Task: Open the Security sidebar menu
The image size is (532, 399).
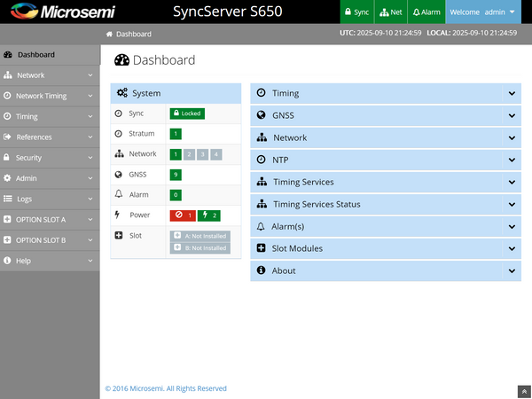Action: (50, 158)
